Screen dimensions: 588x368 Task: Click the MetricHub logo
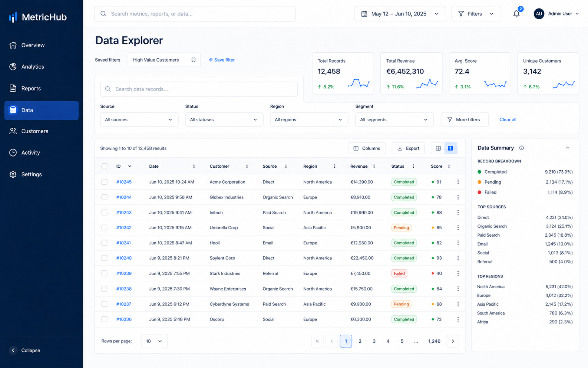(x=38, y=17)
